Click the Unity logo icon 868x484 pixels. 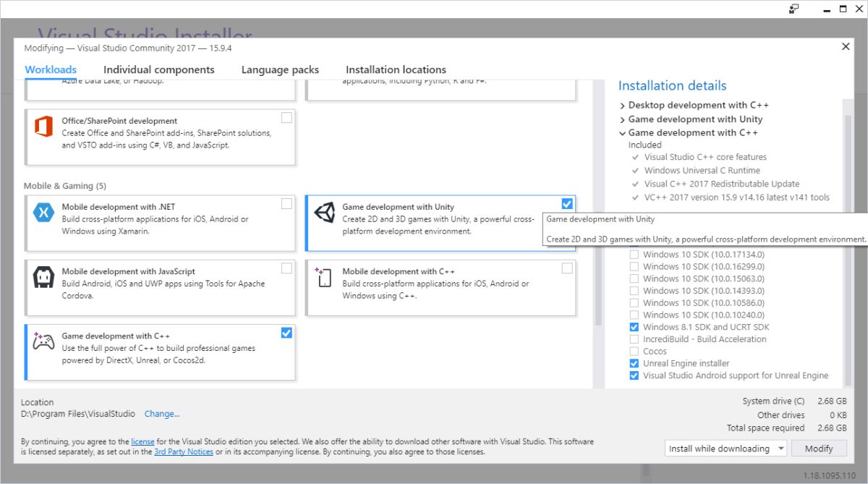point(325,213)
